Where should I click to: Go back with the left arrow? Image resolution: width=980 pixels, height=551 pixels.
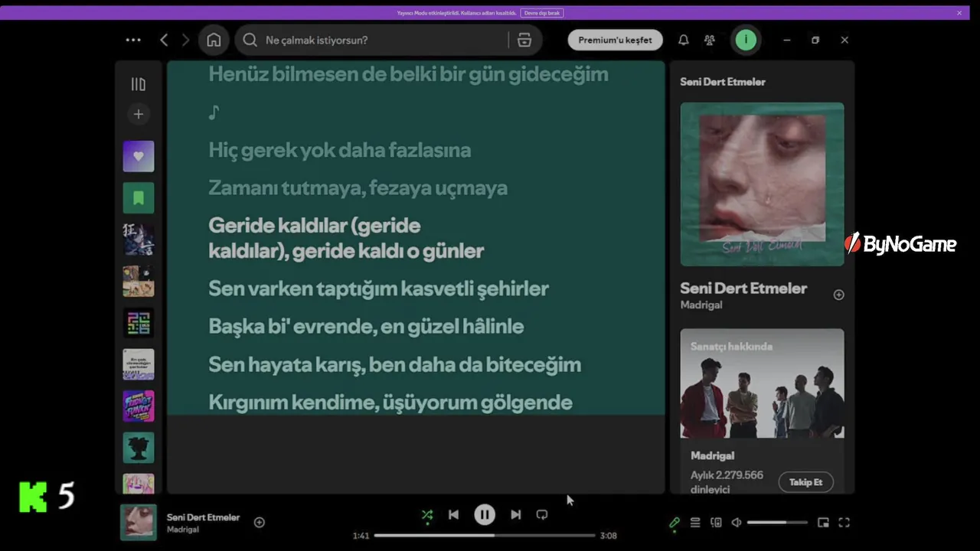pyautogui.click(x=164, y=40)
